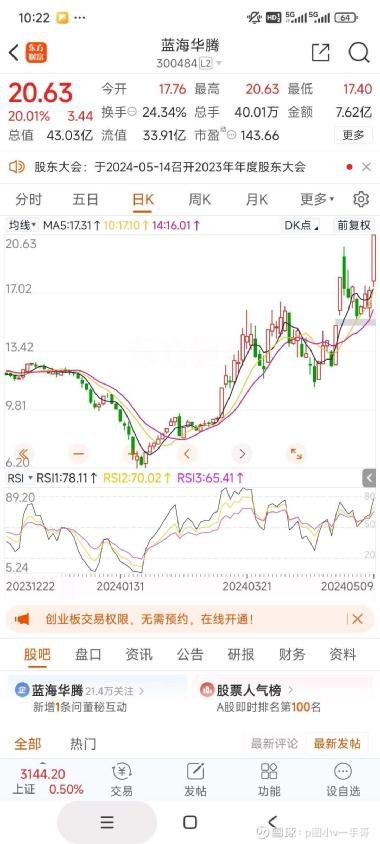Zoom out chart with minus icon
This screenshot has height=844, width=380.
coord(79,453)
